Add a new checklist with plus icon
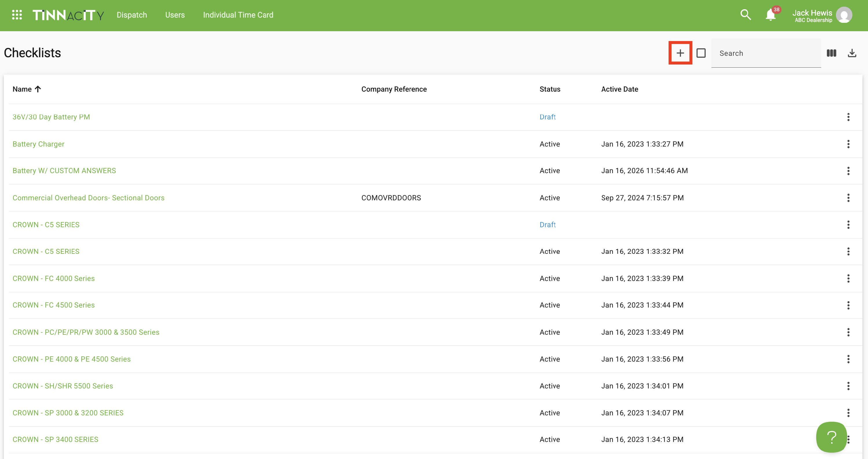 [680, 53]
